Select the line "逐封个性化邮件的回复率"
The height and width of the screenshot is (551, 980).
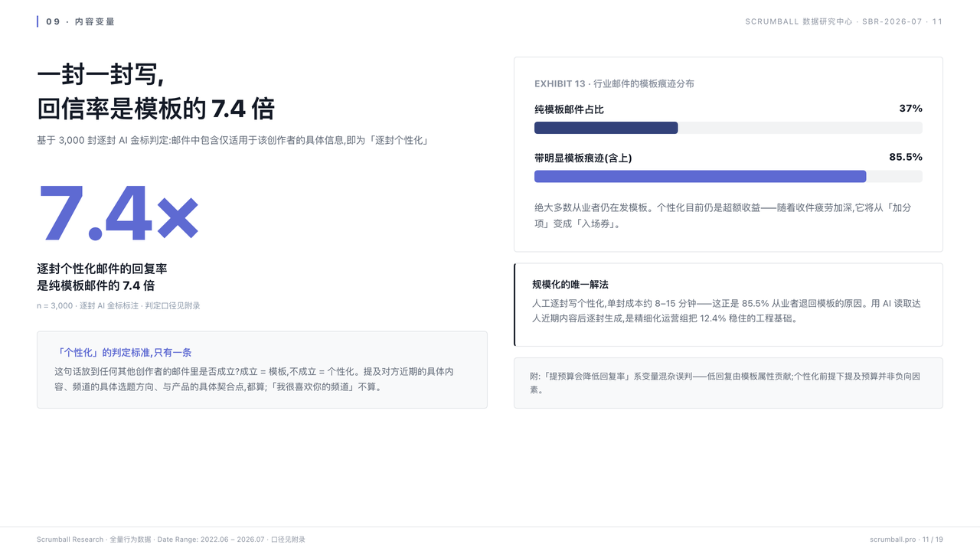click(x=102, y=269)
